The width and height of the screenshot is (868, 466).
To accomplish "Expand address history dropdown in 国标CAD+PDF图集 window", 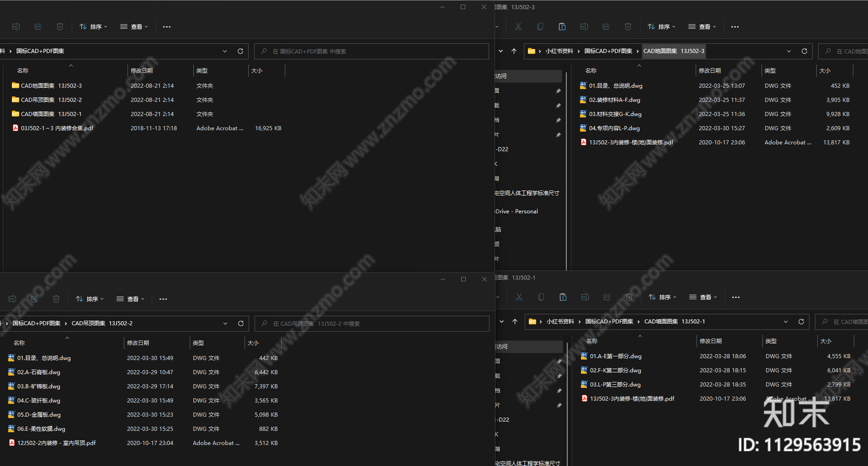I will [x=225, y=51].
